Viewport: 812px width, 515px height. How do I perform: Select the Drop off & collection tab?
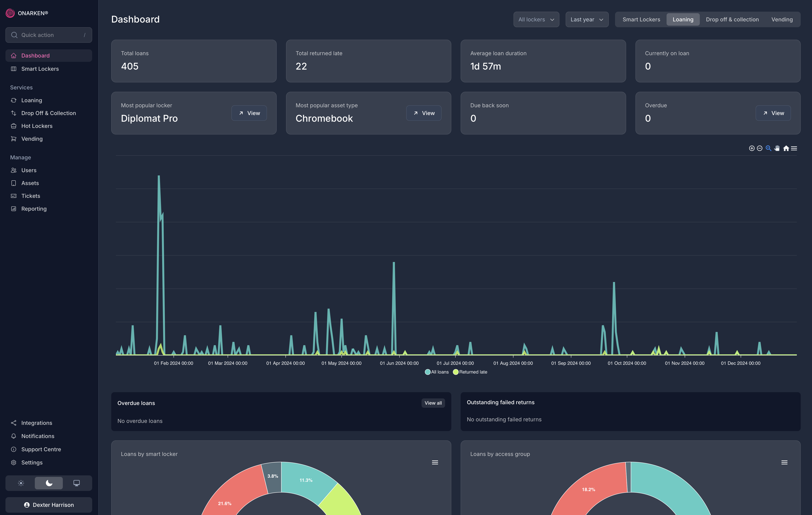click(732, 20)
